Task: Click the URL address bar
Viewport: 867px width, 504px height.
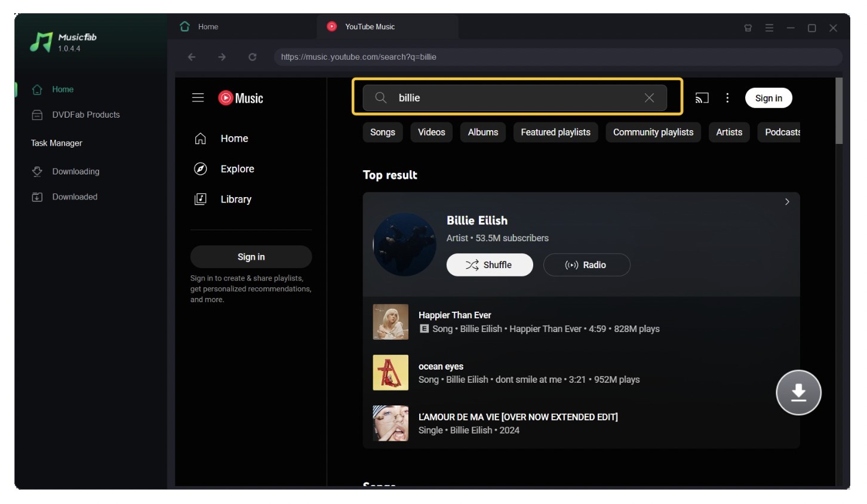Action: (x=558, y=57)
